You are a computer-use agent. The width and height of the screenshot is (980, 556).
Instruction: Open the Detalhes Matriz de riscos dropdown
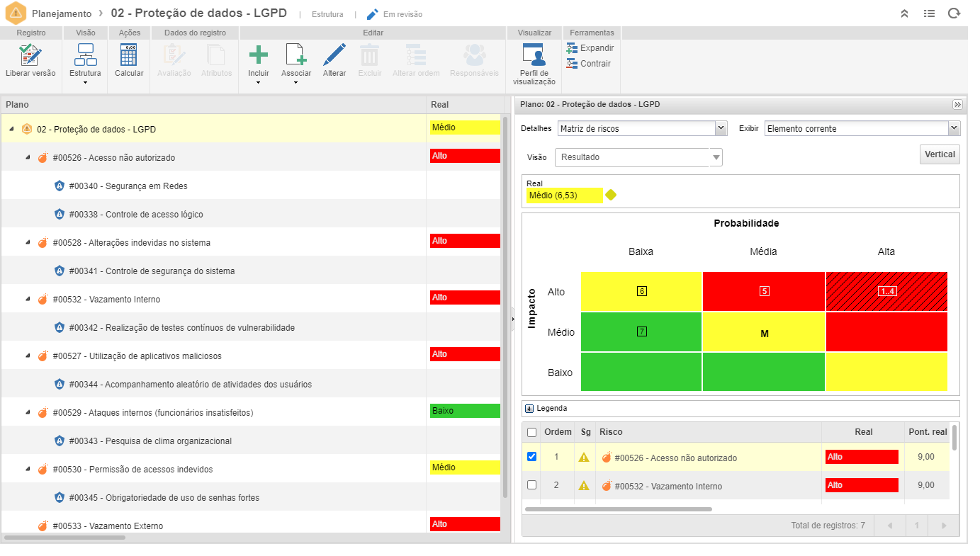721,128
